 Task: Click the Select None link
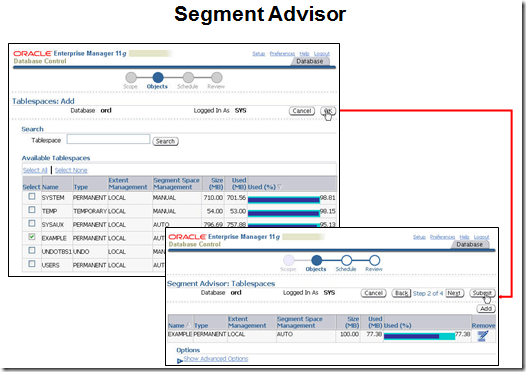point(71,170)
